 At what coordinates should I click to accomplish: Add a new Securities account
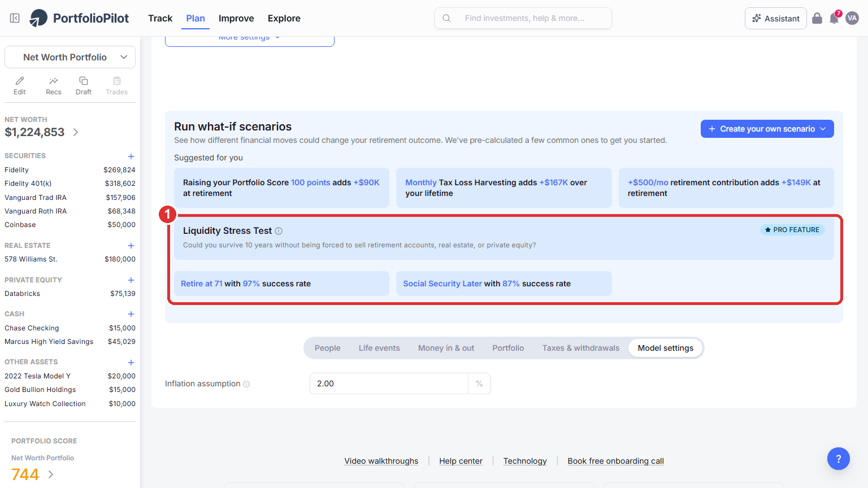[x=131, y=156]
